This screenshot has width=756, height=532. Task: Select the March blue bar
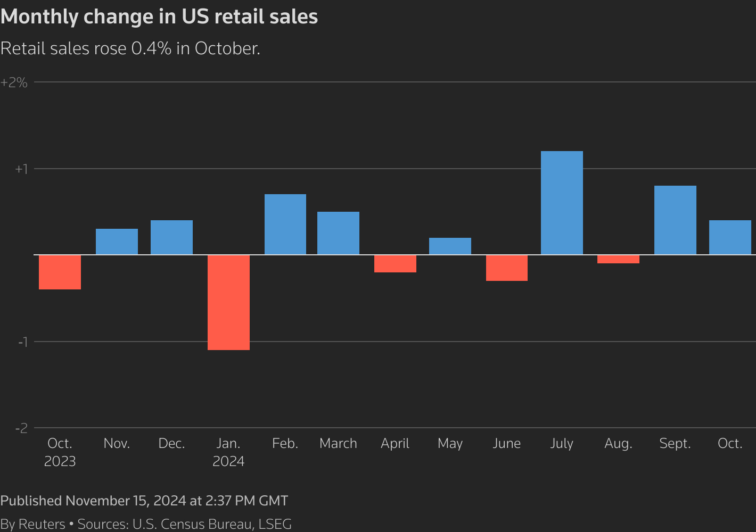click(338, 233)
